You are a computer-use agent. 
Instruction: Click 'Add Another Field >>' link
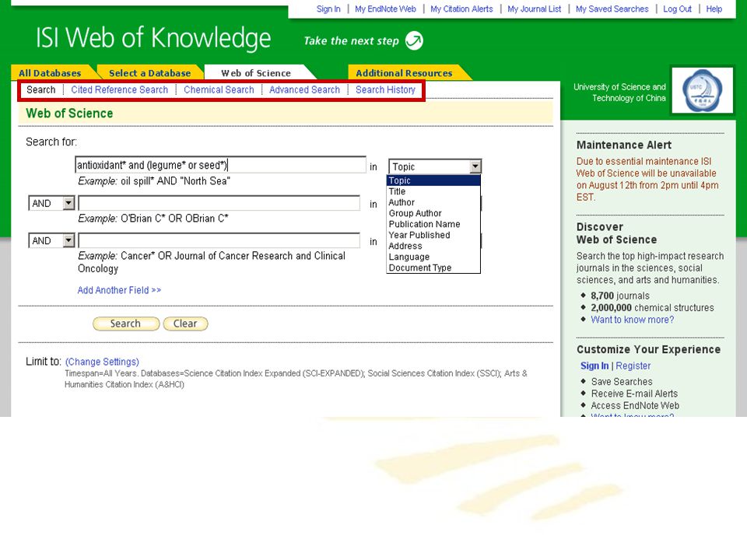(x=120, y=290)
